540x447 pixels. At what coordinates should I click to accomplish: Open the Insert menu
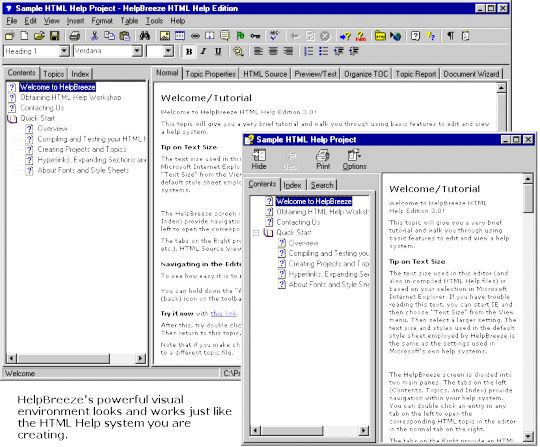pos(75,21)
